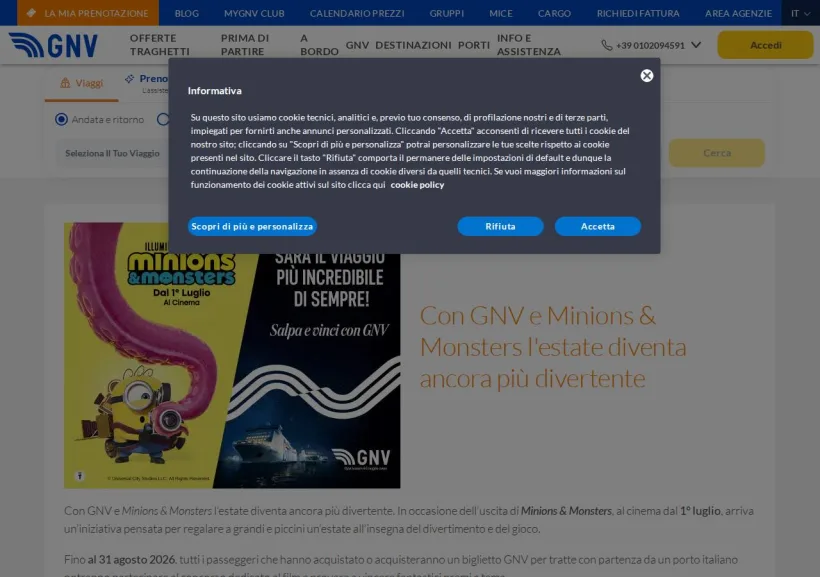Click the info icon on promo image
The height and width of the screenshot is (577, 820).
[79, 476]
